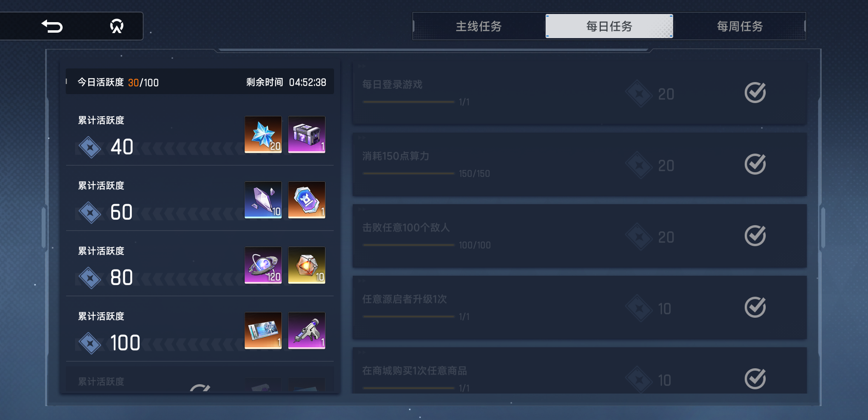Screen dimensions: 868x420
Task: Click the 消耗150点算力 progress bar
Action: [x=408, y=173]
